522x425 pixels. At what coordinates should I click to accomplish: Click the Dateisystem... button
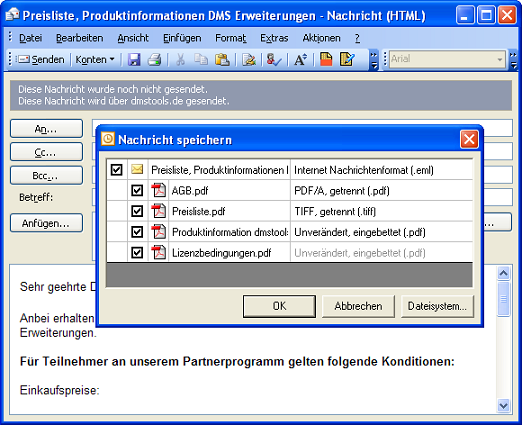(437, 306)
